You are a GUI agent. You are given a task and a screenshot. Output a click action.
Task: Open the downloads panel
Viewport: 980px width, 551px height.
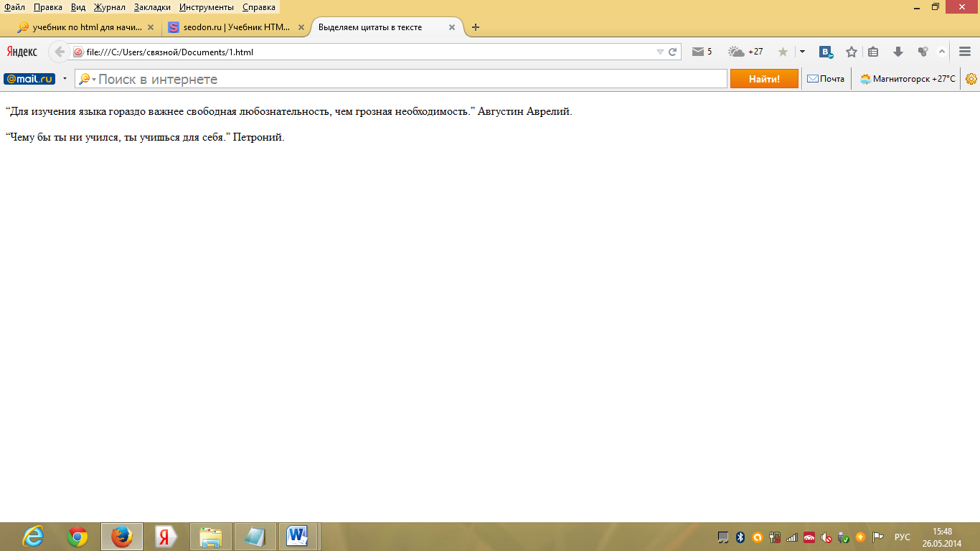tap(897, 52)
